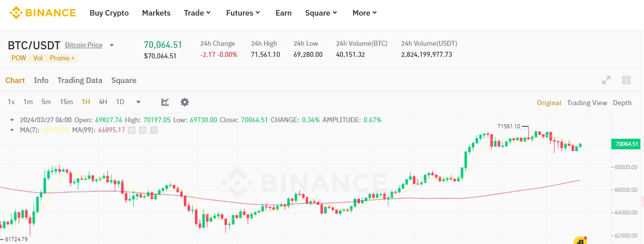The image size is (644, 244).
Task: Expand chart to fullscreen
Action: coord(606,80)
